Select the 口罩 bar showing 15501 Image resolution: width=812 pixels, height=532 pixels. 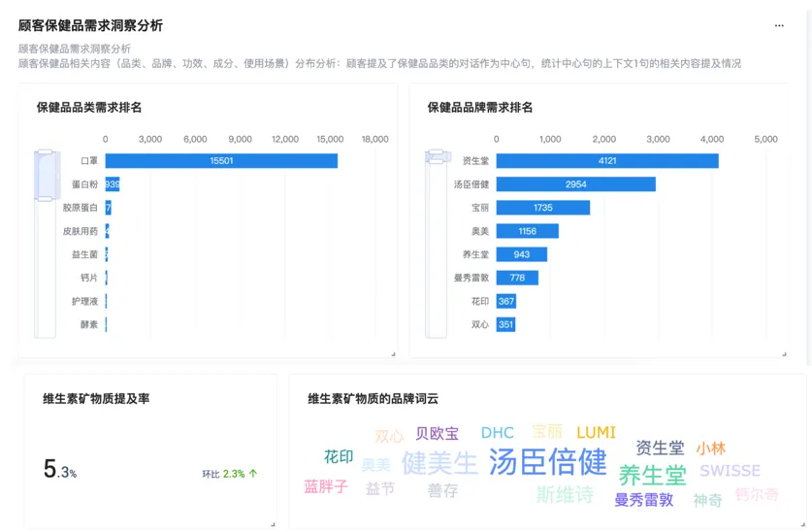(x=221, y=161)
